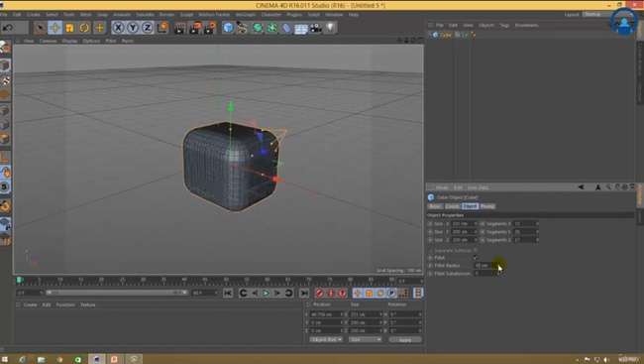644x364 pixels.
Task: Toggle Position keyframe recording icon
Action: [358, 293]
